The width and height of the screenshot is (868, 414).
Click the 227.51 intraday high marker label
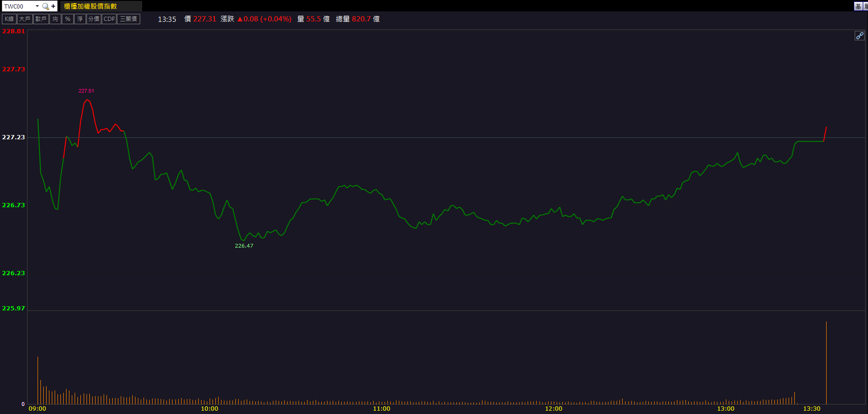[x=86, y=91]
